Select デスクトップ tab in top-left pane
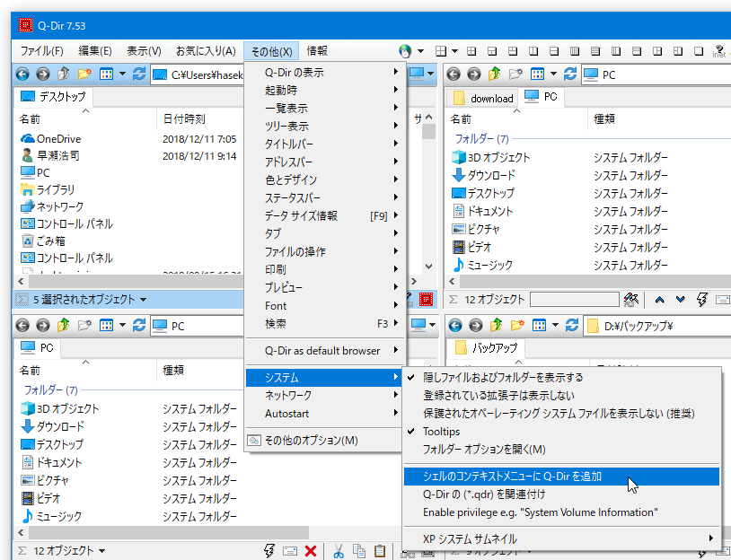The width and height of the screenshot is (731, 560). pos(53,96)
